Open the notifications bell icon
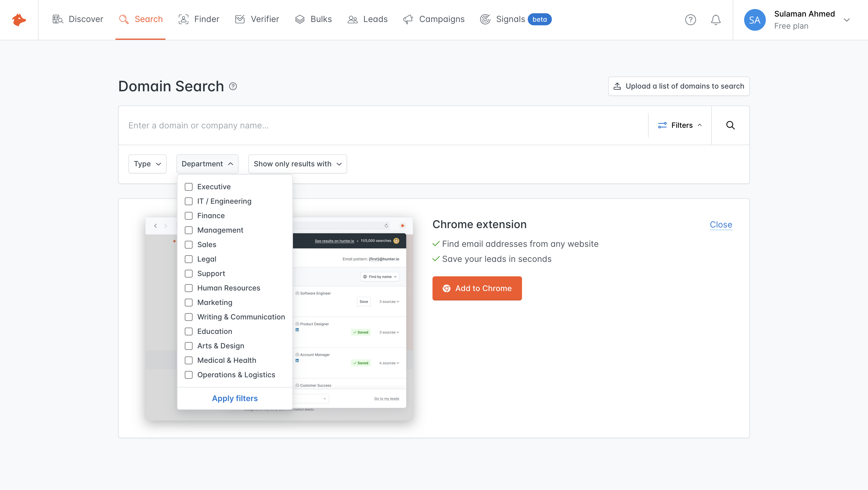The width and height of the screenshot is (868, 490). (x=715, y=20)
